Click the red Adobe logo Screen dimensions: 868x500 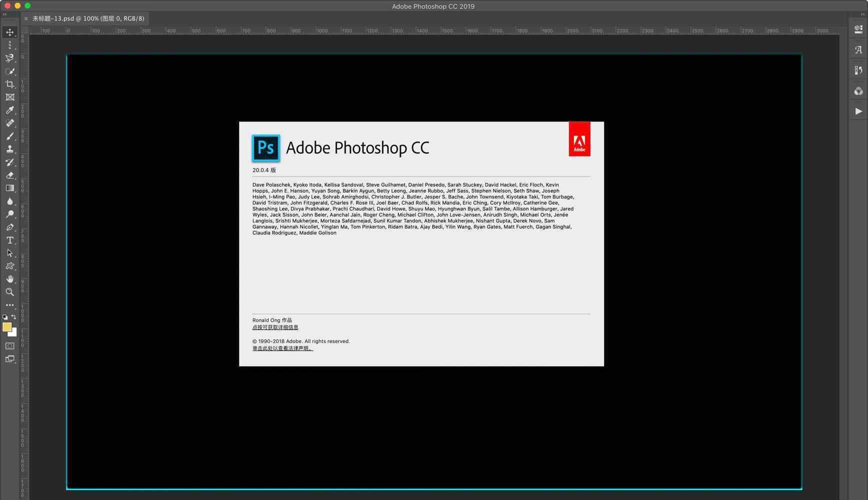click(x=579, y=139)
